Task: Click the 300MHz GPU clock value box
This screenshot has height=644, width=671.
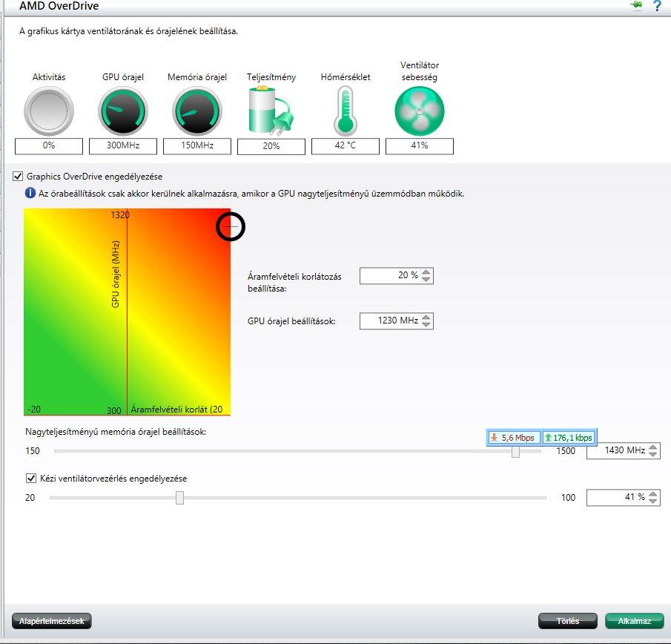Action: (123, 145)
